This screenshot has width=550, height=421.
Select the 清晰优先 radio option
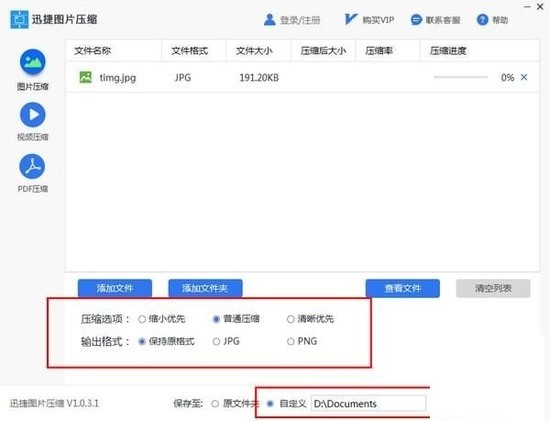click(290, 319)
